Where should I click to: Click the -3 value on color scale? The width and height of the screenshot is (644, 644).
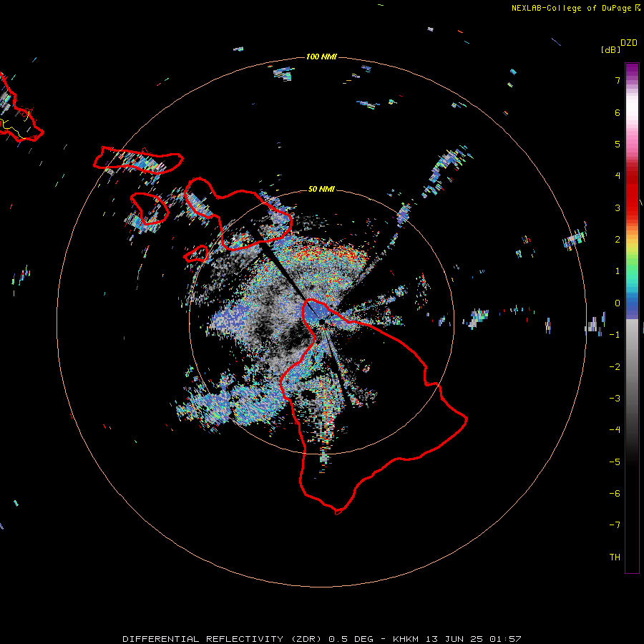pyautogui.click(x=615, y=399)
